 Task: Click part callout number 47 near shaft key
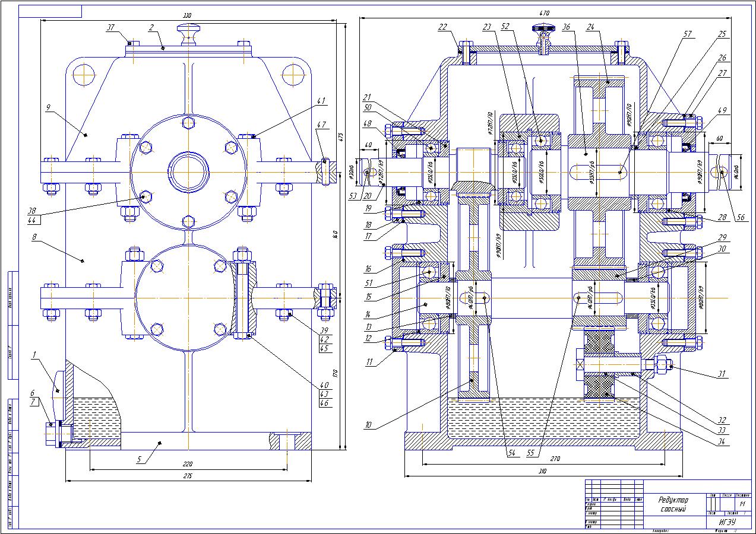(x=322, y=125)
